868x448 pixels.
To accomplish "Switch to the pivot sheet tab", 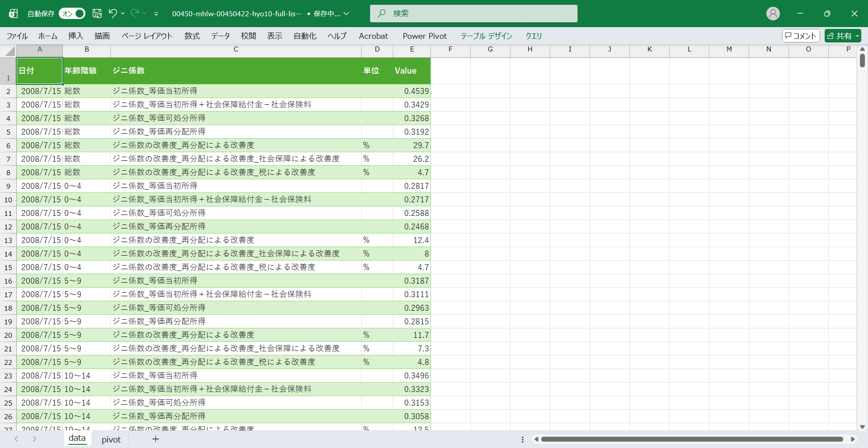I will tap(111, 439).
